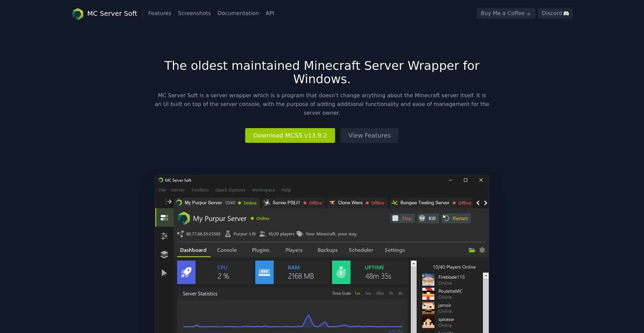This screenshot has height=333, width=644.
Task: Stop the My Purpur Server
Action: coord(402,219)
